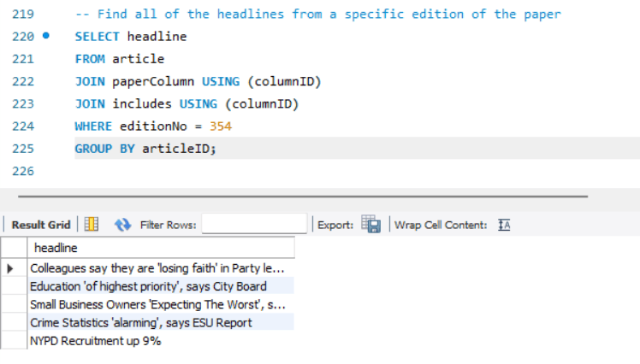
Task: Click line number 225 in gutter
Action: (x=23, y=149)
